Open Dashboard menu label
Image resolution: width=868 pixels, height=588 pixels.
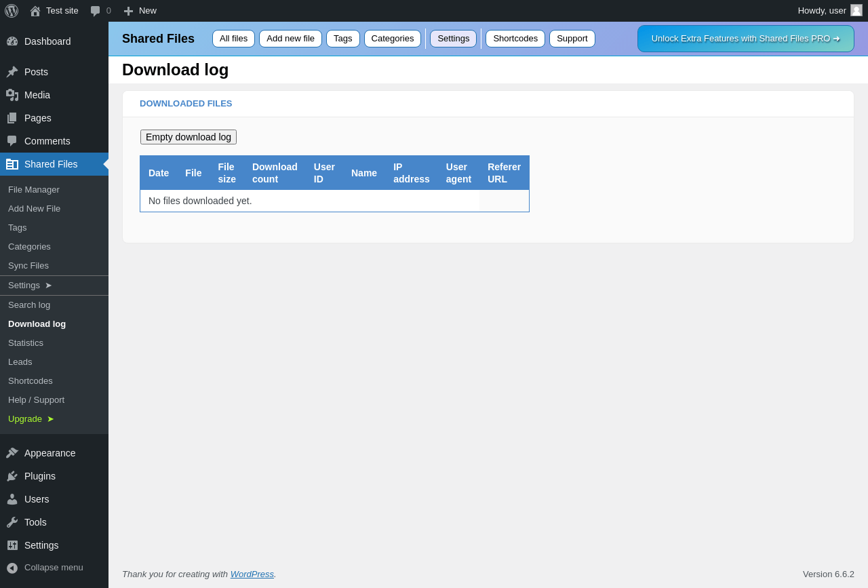point(47,41)
